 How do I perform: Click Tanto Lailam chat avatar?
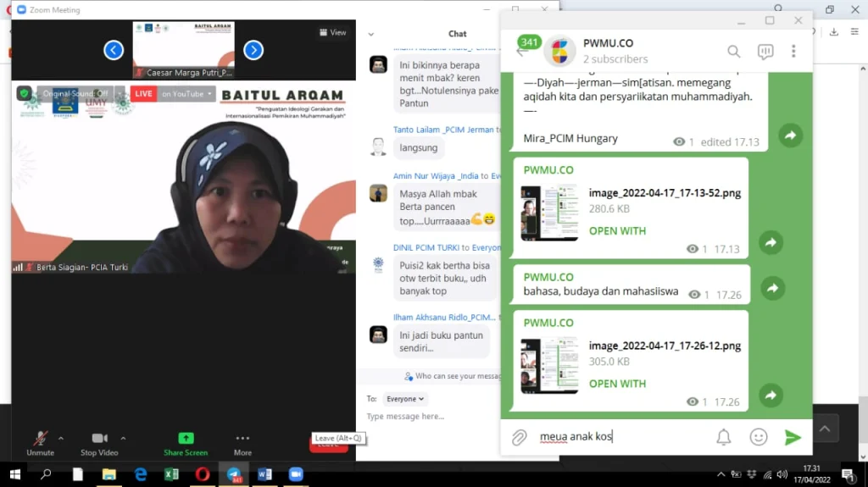tap(378, 147)
